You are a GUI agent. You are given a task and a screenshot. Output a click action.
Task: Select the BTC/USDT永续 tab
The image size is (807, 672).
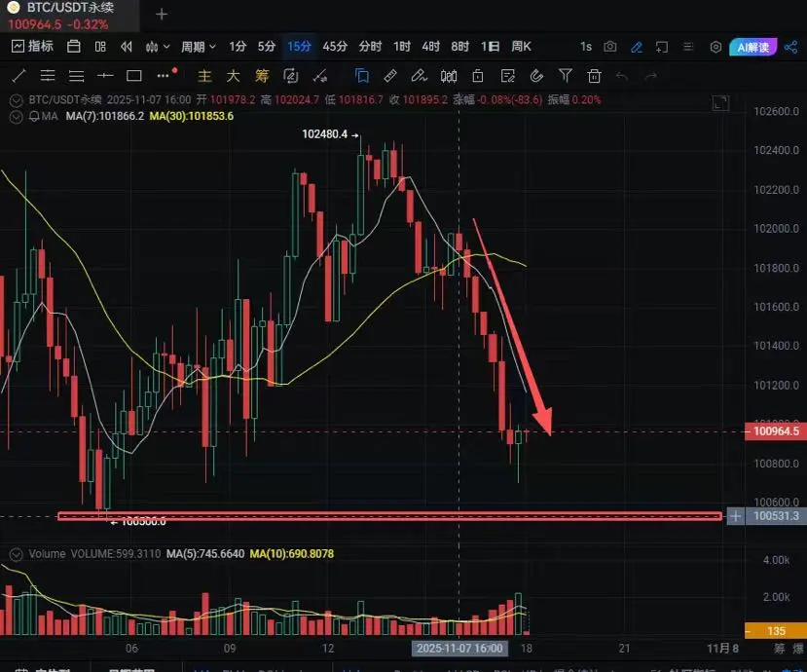click(x=69, y=16)
